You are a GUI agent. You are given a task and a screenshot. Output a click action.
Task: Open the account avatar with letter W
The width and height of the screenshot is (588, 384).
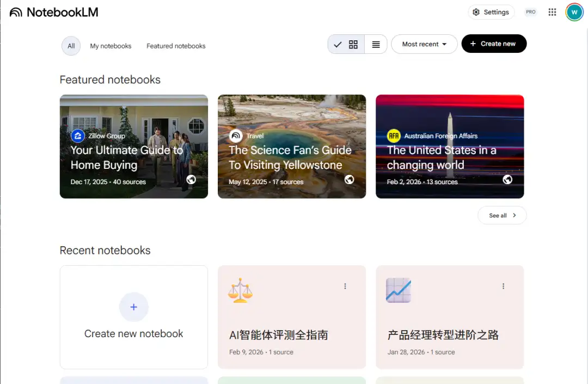(574, 12)
